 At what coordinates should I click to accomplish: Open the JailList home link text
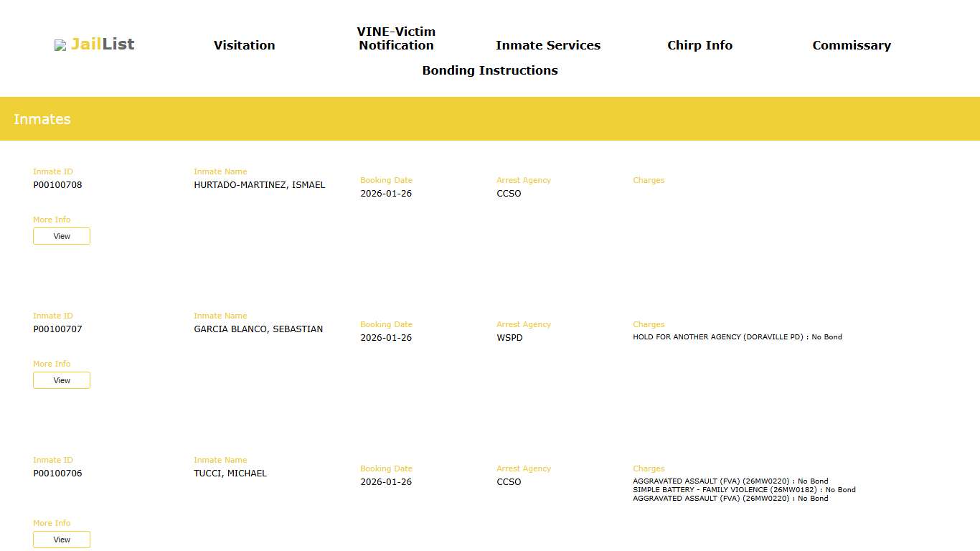tap(103, 44)
